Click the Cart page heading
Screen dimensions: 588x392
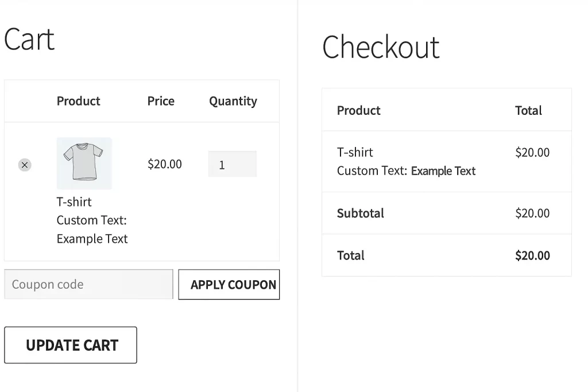[29, 40]
